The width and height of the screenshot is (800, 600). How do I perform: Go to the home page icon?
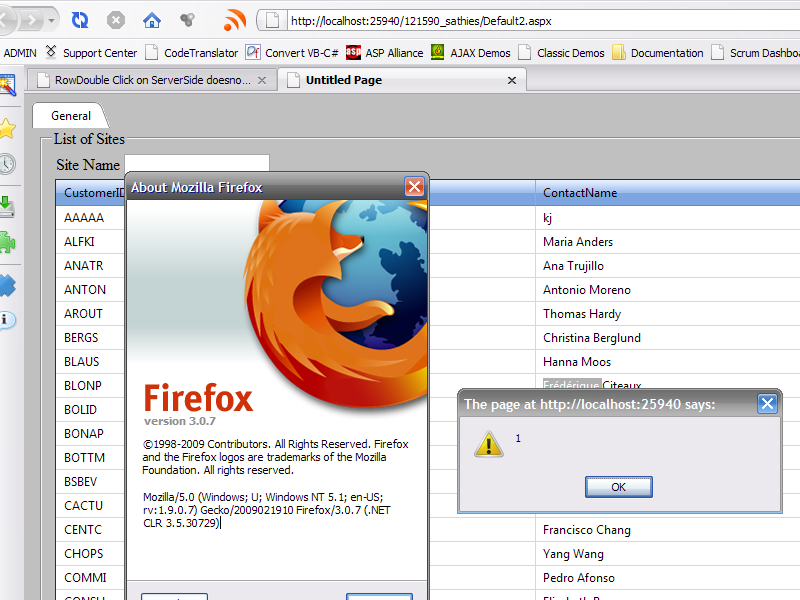[x=152, y=20]
